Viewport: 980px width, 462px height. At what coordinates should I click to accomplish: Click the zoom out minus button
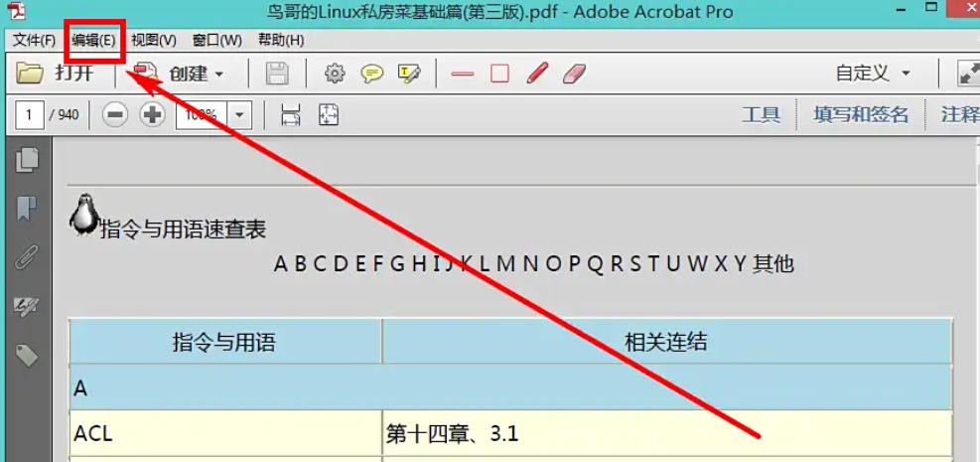[x=115, y=115]
